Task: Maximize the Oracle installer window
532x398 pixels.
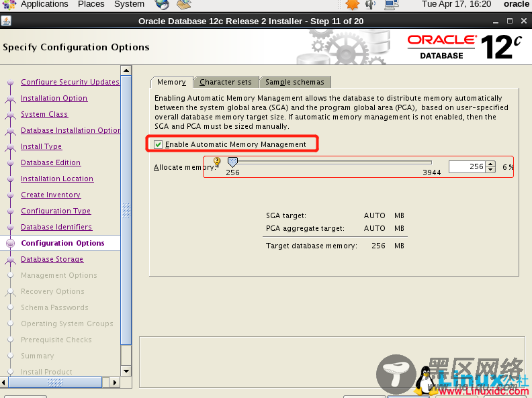Action: 510,21
